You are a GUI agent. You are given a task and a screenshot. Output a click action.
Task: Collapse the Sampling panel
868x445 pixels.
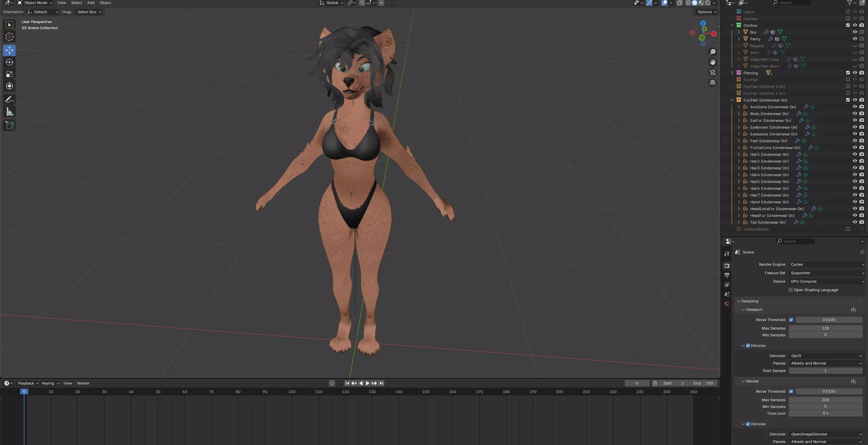point(738,301)
